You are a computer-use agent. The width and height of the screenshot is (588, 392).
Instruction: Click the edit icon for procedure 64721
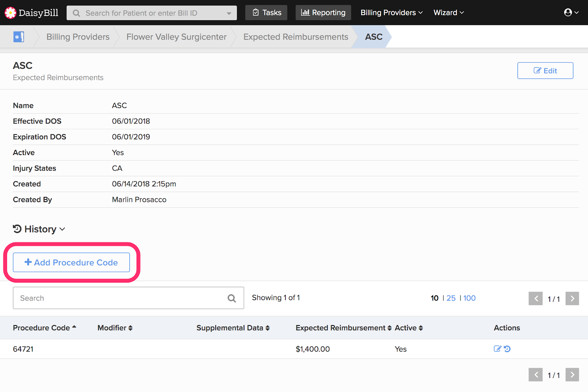pos(497,349)
